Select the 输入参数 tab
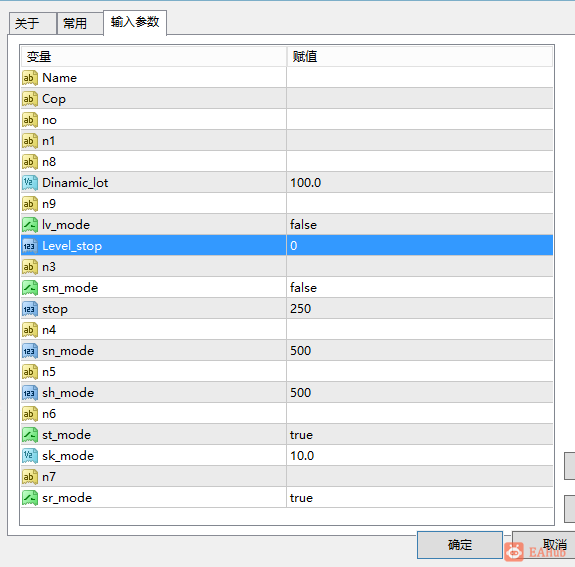Image resolution: width=575 pixels, height=567 pixels. [135, 22]
